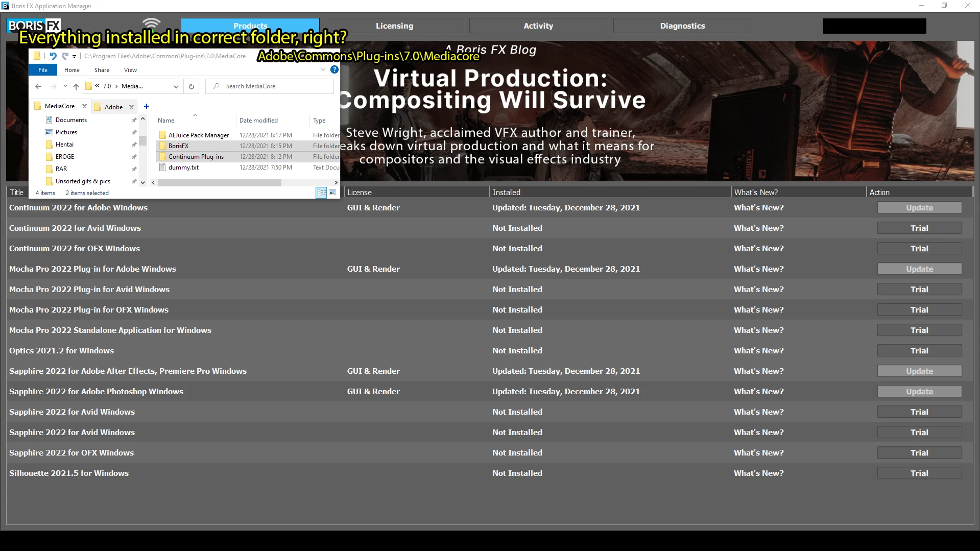Open the Activity tab

click(x=538, y=26)
